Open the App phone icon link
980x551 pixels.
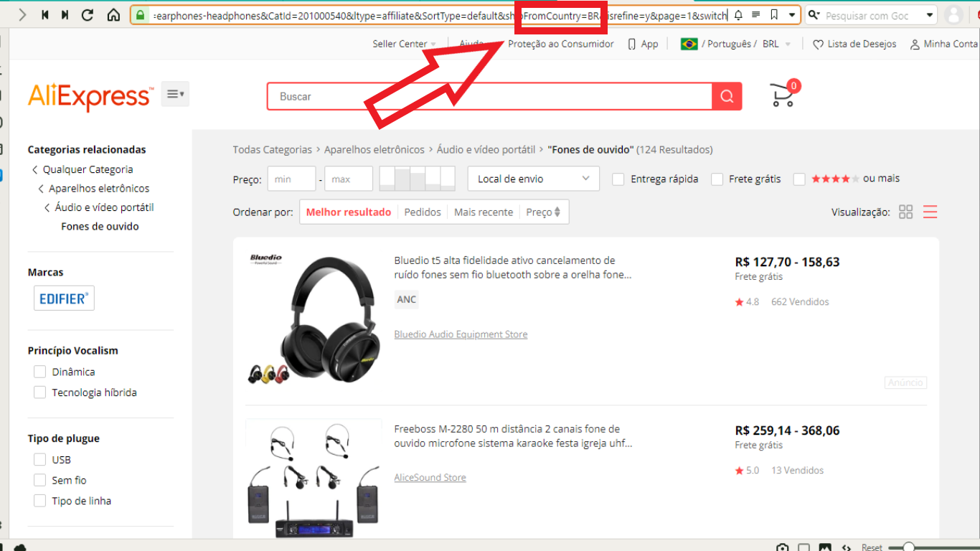(643, 44)
